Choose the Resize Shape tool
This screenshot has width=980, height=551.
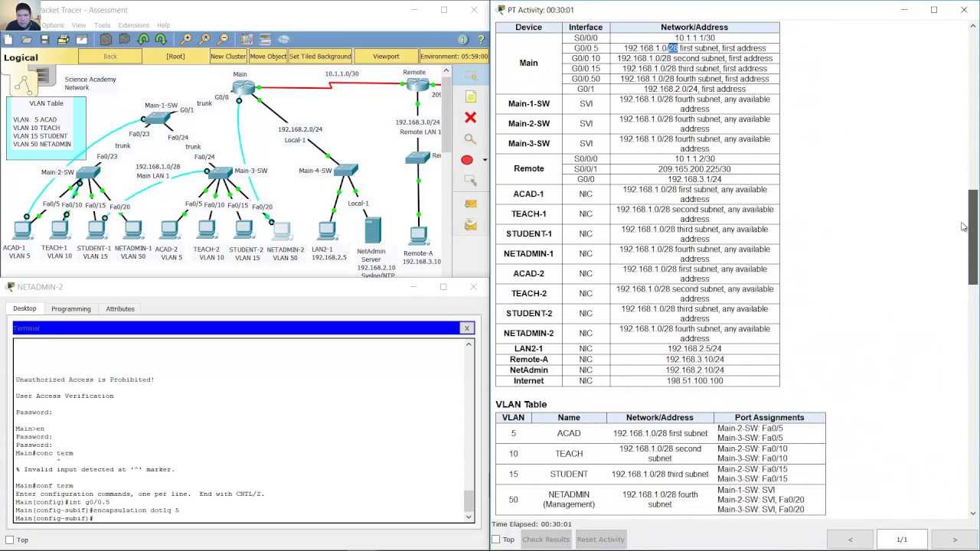pyautogui.click(x=470, y=180)
